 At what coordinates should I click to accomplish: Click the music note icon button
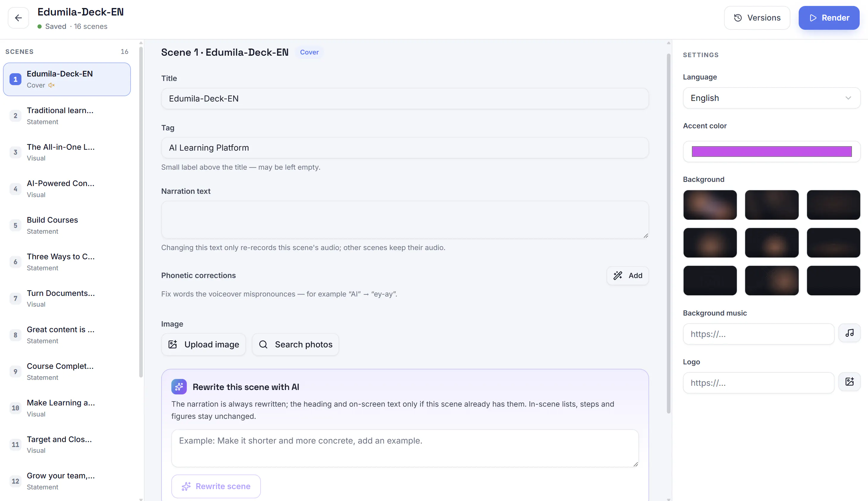click(850, 333)
